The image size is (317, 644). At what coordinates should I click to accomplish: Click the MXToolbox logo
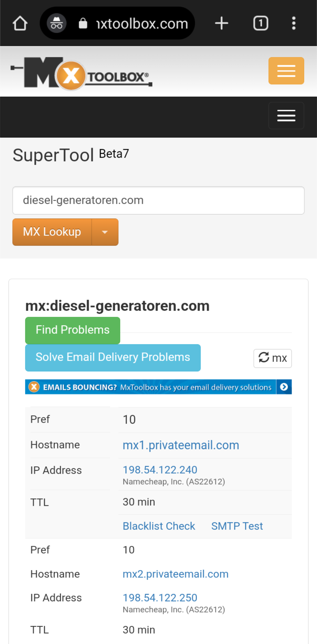81,71
